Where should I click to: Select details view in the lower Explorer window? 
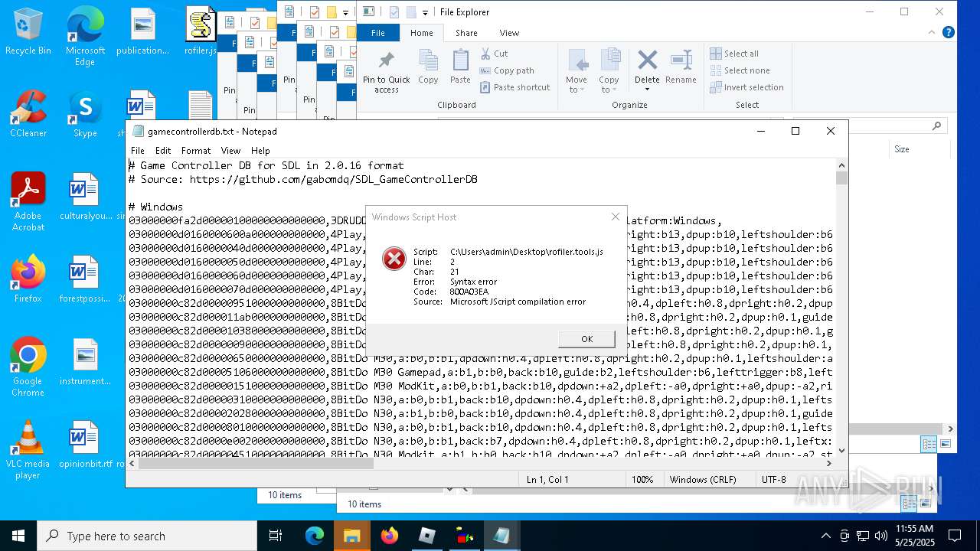click(909, 504)
